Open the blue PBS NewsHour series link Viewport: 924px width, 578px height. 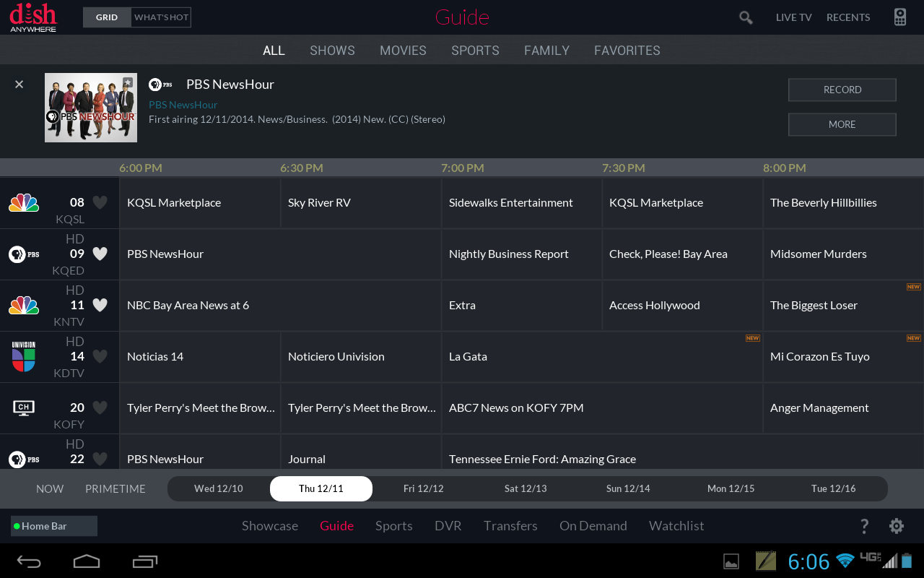coord(183,105)
